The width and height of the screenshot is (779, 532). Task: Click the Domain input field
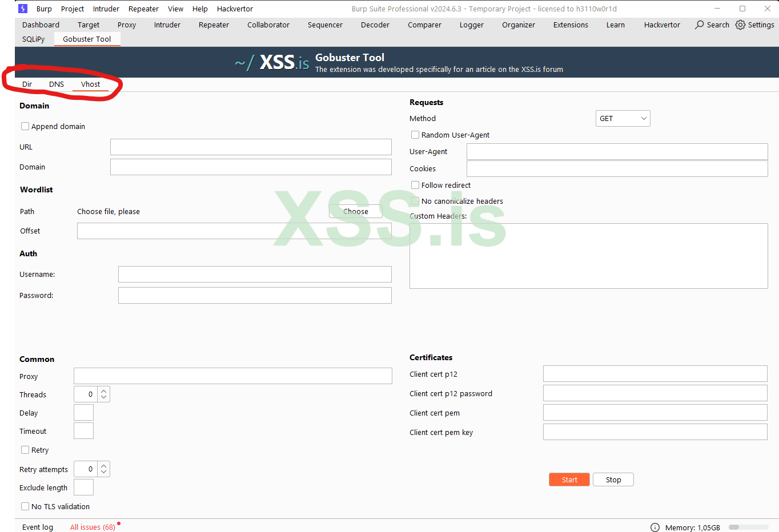click(x=251, y=167)
